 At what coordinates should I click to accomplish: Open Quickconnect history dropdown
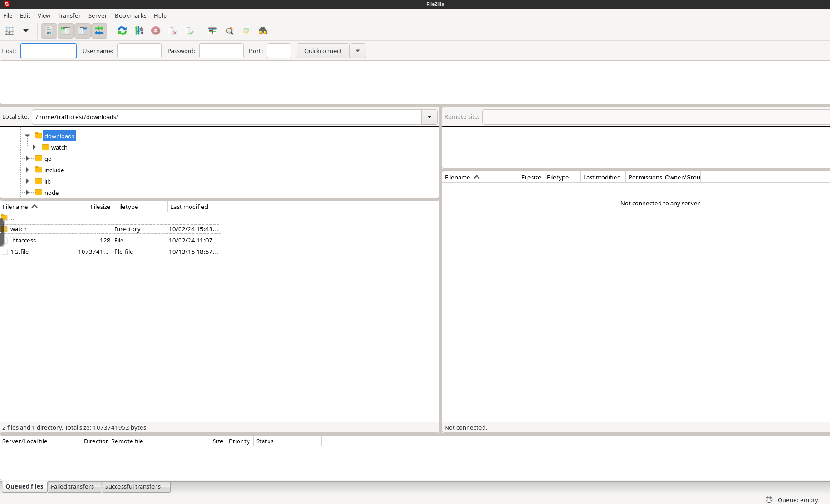coord(358,51)
